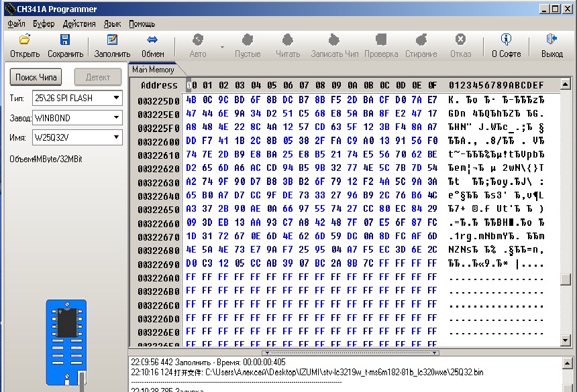Image resolution: width=577 pixels, height=392 pixels.
Task: Expand the Тип chip type dropdown
Action: click(116, 98)
